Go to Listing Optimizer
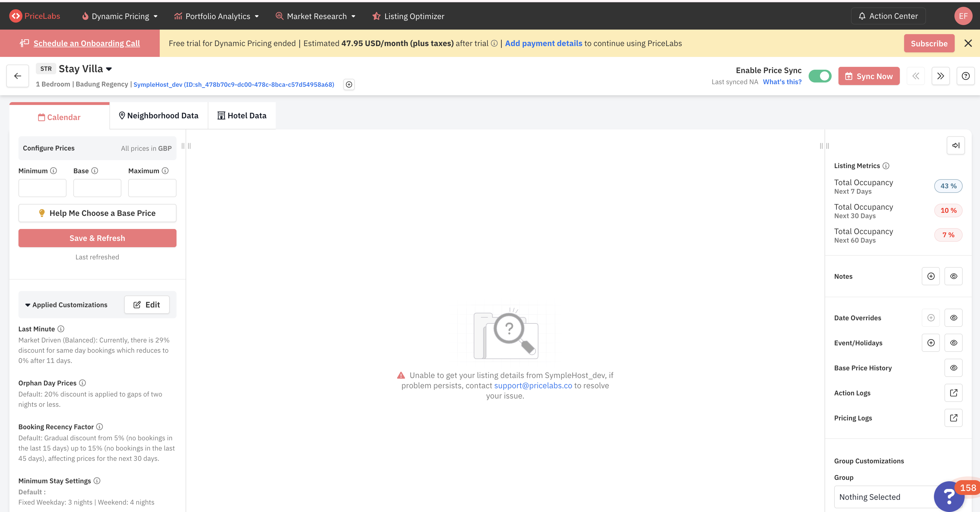This screenshot has height=512, width=980. pyautogui.click(x=408, y=16)
